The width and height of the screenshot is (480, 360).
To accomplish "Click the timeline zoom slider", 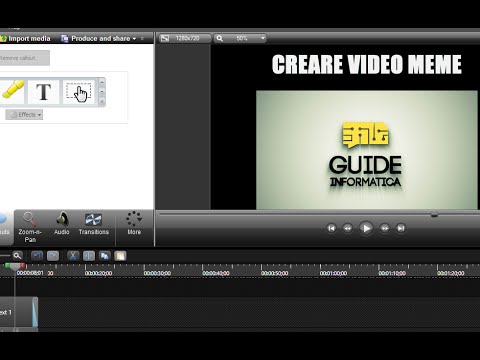I will (5, 256).
